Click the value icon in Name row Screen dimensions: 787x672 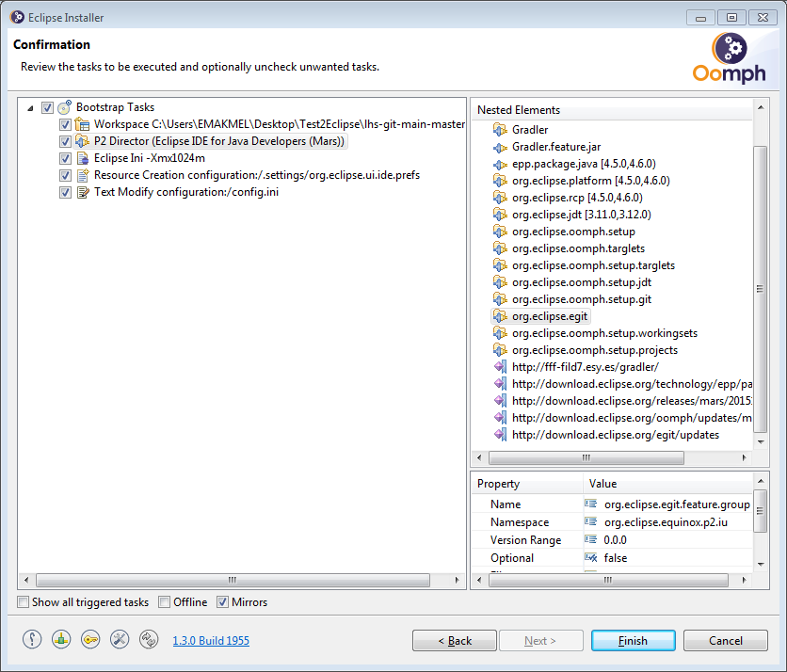(x=591, y=504)
